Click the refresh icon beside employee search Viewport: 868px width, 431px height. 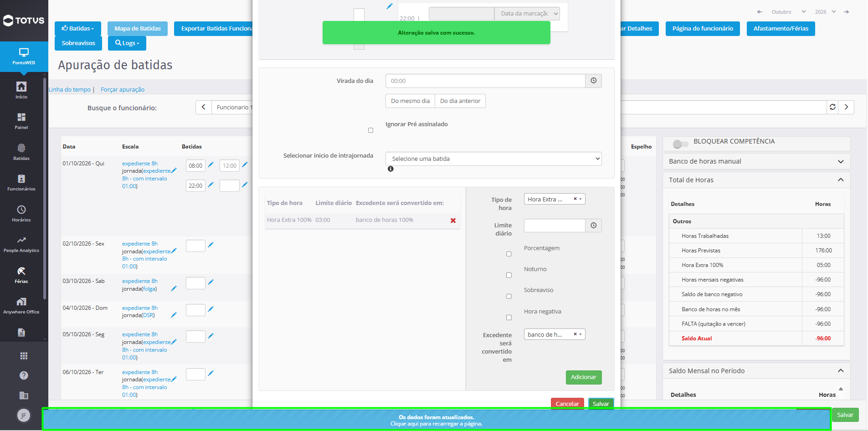pos(832,107)
